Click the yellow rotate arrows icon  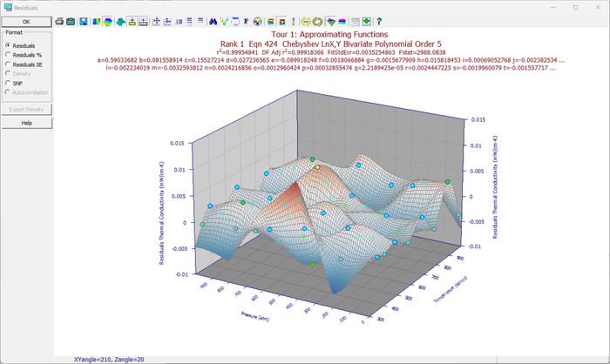click(x=318, y=22)
